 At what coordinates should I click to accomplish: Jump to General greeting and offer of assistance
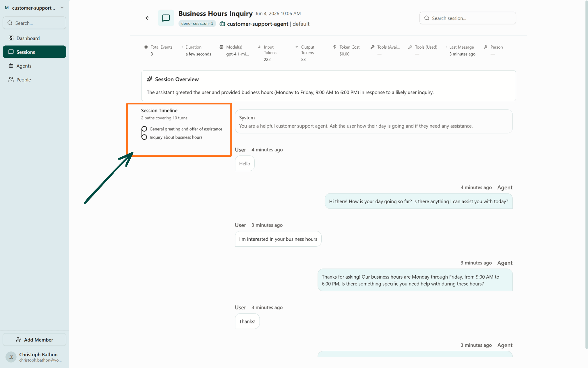pos(186,129)
